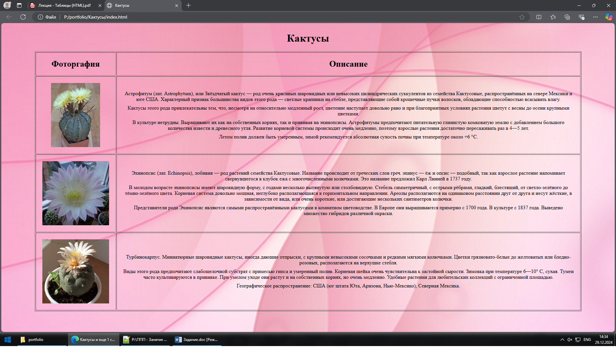The width and height of the screenshot is (616, 364).
Task: Click the line about Летом полив
Action: click(x=348, y=137)
